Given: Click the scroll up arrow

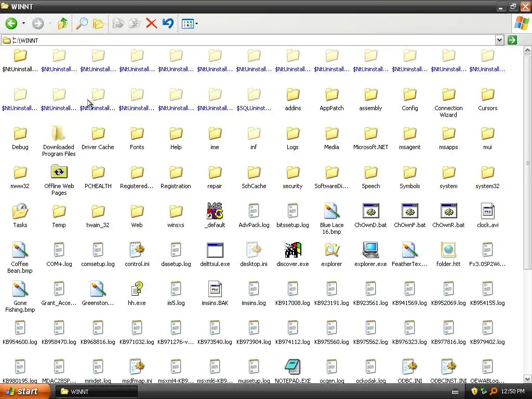Looking at the screenshot, I should [x=528, y=50].
